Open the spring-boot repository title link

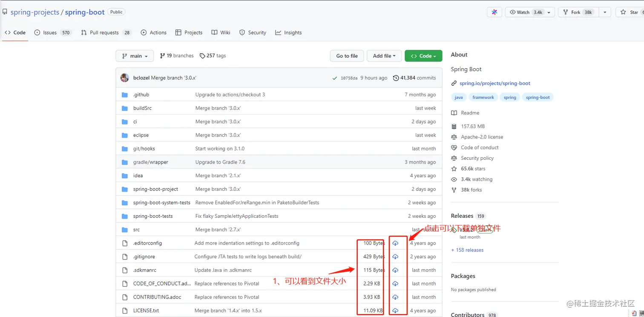point(85,12)
